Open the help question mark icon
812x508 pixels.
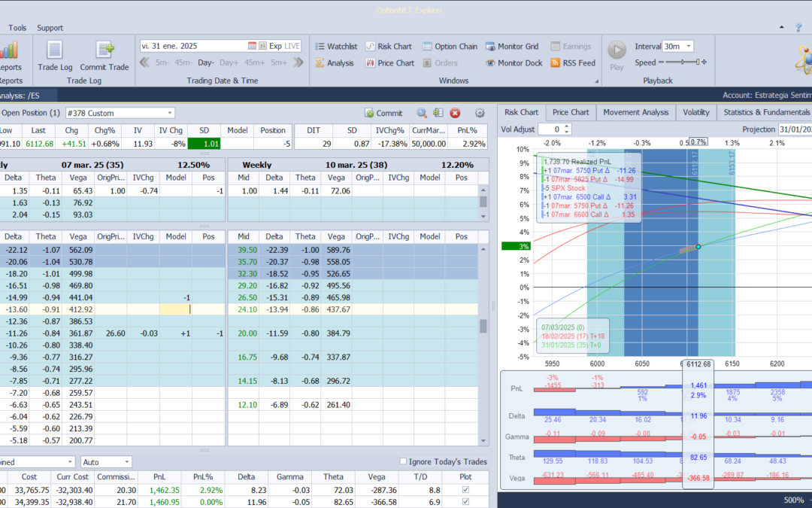click(798, 28)
